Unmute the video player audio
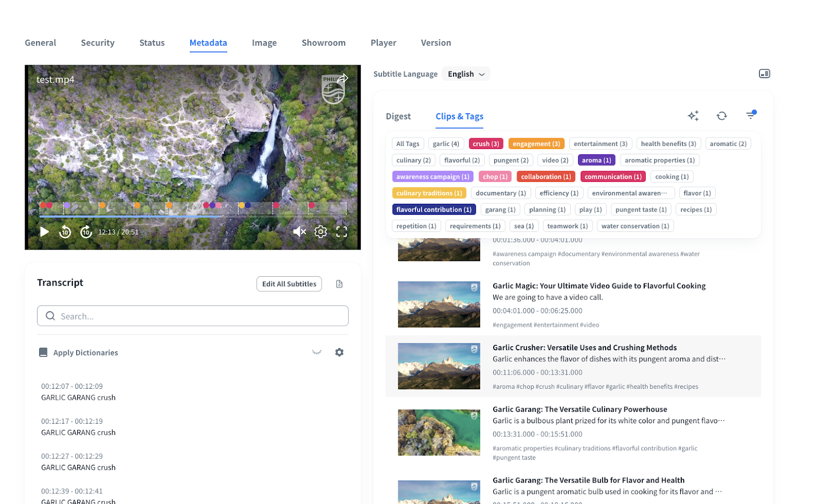Image resolution: width=834 pixels, height=504 pixels. [x=299, y=232]
